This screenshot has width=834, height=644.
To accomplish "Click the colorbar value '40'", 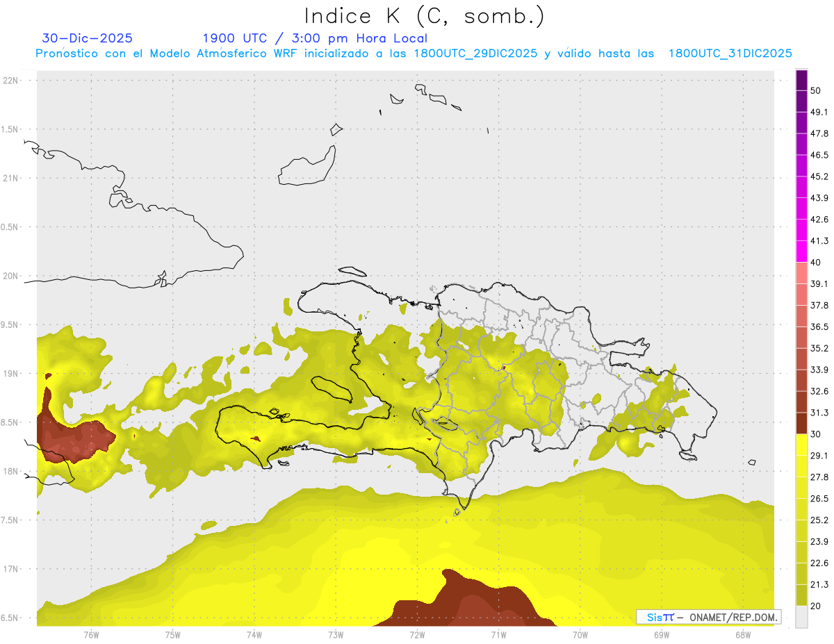I will pyautogui.click(x=816, y=263).
